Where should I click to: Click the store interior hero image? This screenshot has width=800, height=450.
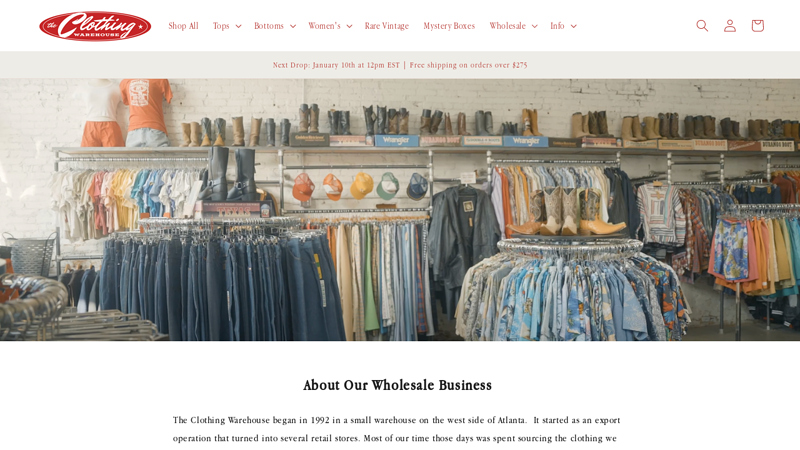point(400,210)
